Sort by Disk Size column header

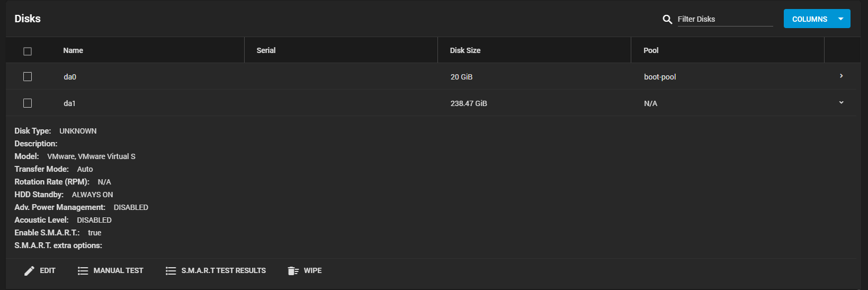[x=465, y=50]
